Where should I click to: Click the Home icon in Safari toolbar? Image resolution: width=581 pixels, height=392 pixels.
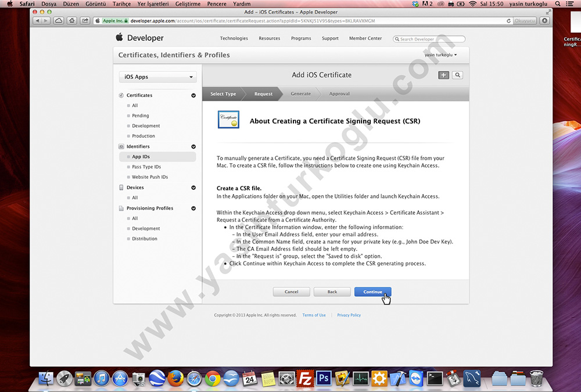pos(72,21)
